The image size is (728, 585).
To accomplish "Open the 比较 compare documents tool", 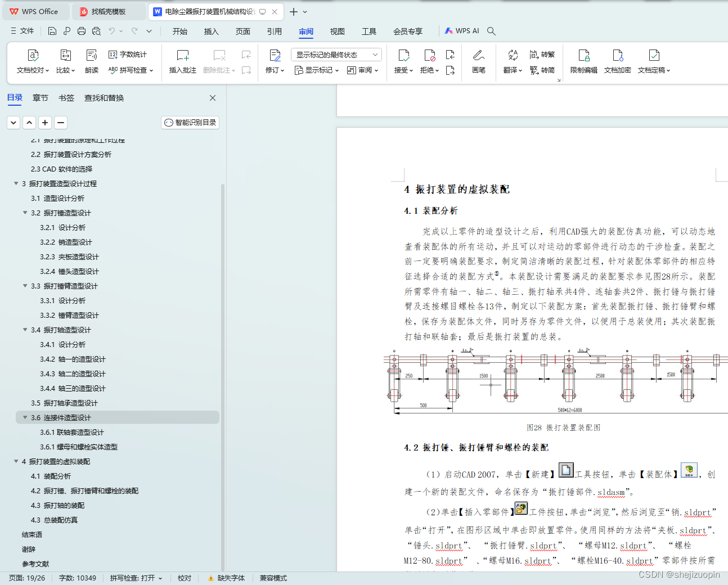I will click(65, 61).
